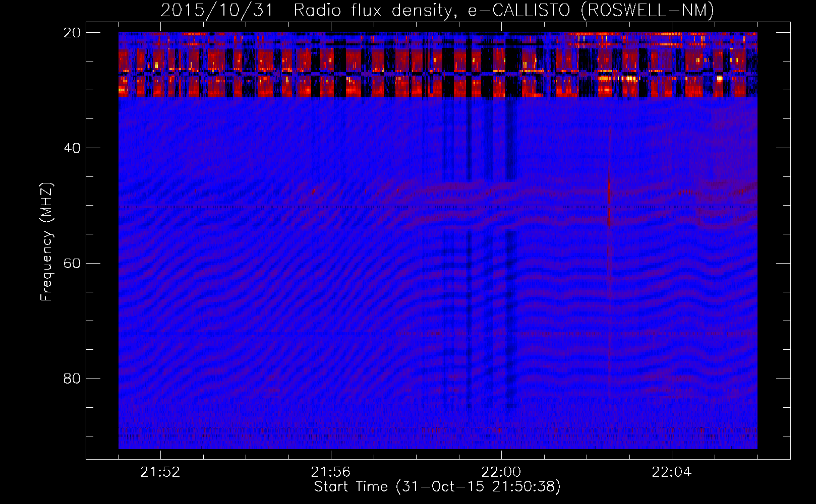Click the frequency tick label '60'
The image size is (816, 504).
[72, 264]
